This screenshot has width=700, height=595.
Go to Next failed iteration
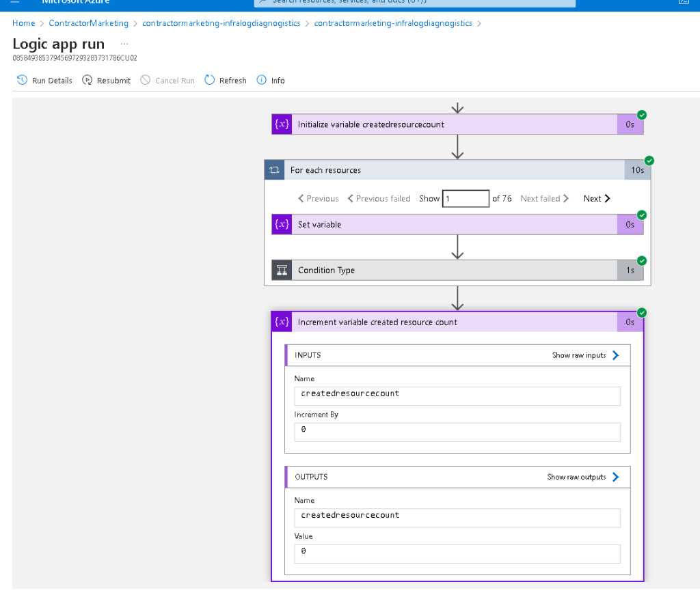[x=545, y=199]
